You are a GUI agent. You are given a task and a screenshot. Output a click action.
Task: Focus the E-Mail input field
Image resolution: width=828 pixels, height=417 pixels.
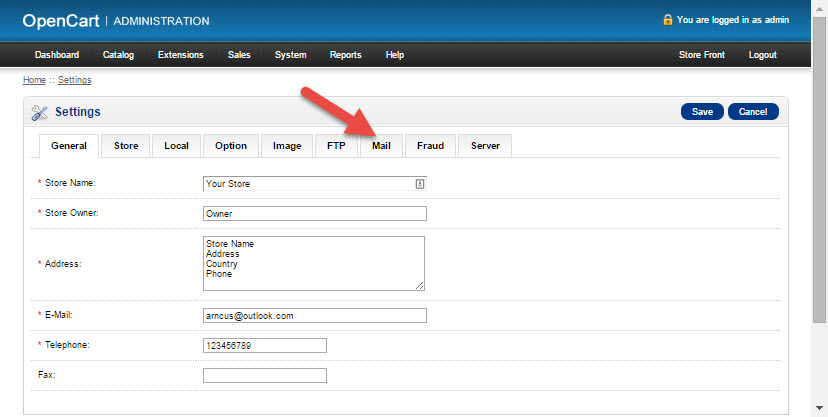pos(315,316)
